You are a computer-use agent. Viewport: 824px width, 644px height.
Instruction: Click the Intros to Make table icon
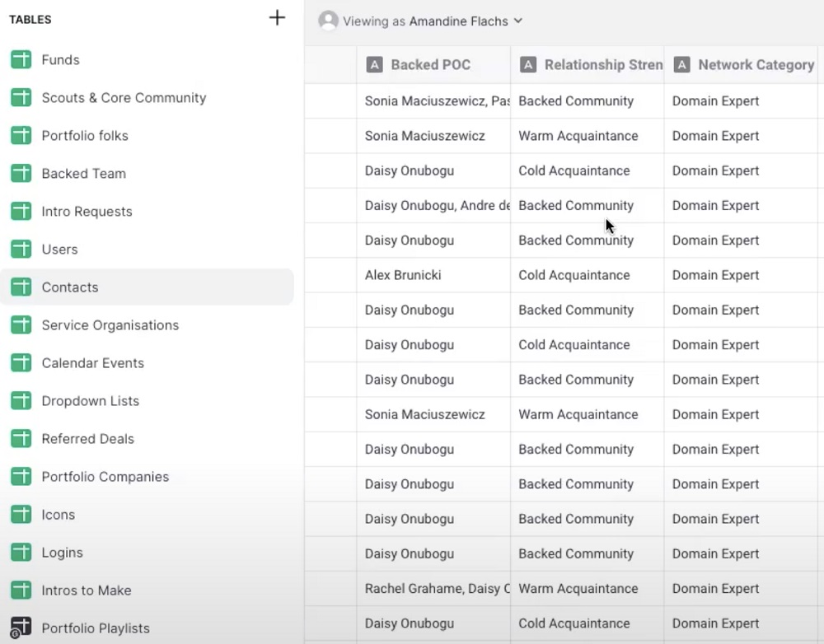coord(21,590)
